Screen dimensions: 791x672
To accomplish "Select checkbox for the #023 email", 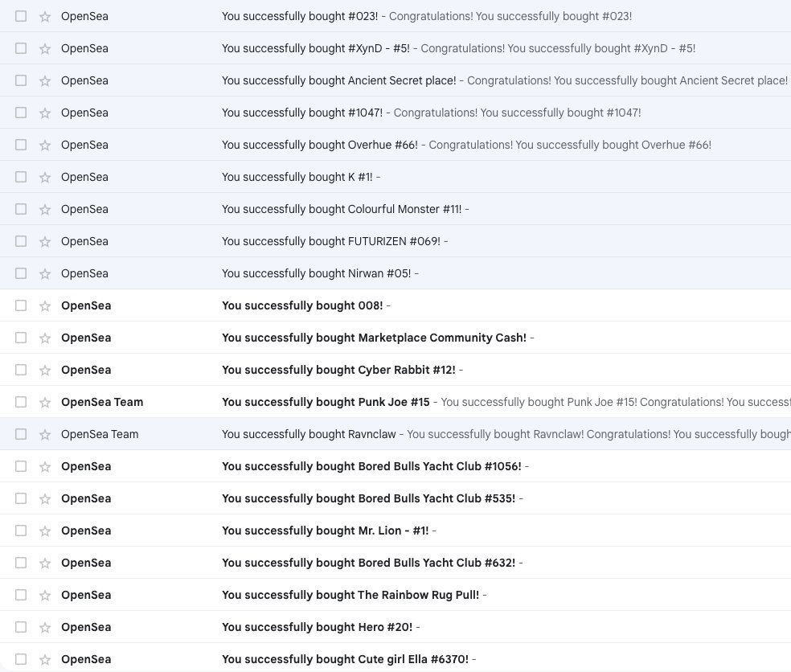I will tap(21, 16).
